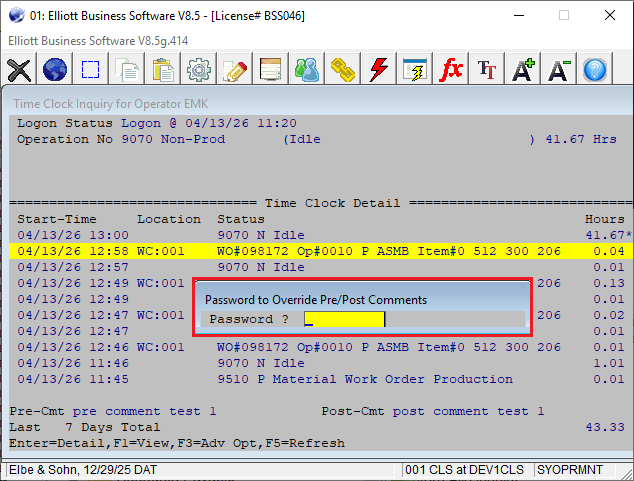Open help with blue question mark icon
This screenshot has height=481, width=634.
tap(595, 70)
